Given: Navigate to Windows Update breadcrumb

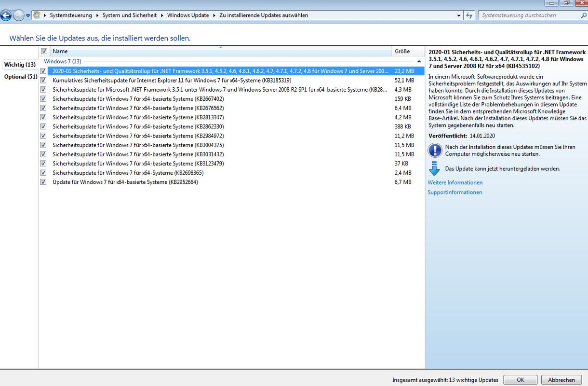Looking at the screenshot, I should (188, 15).
